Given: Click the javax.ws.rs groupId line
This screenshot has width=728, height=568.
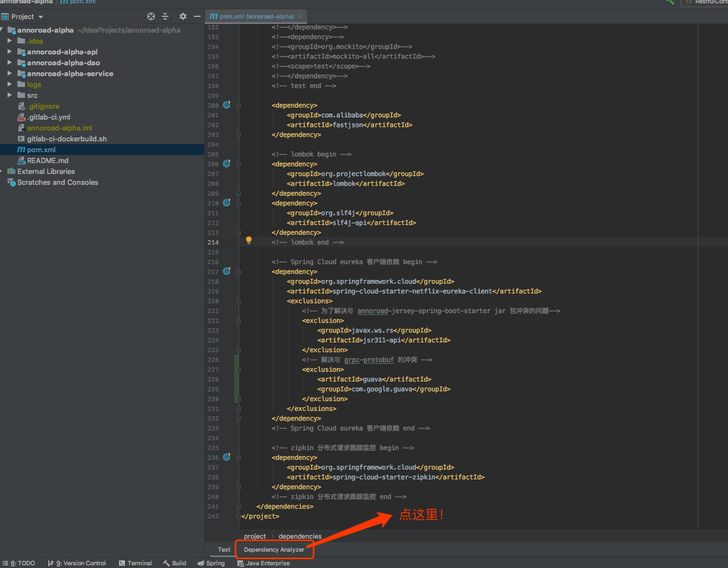Looking at the screenshot, I should click(x=374, y=330).
